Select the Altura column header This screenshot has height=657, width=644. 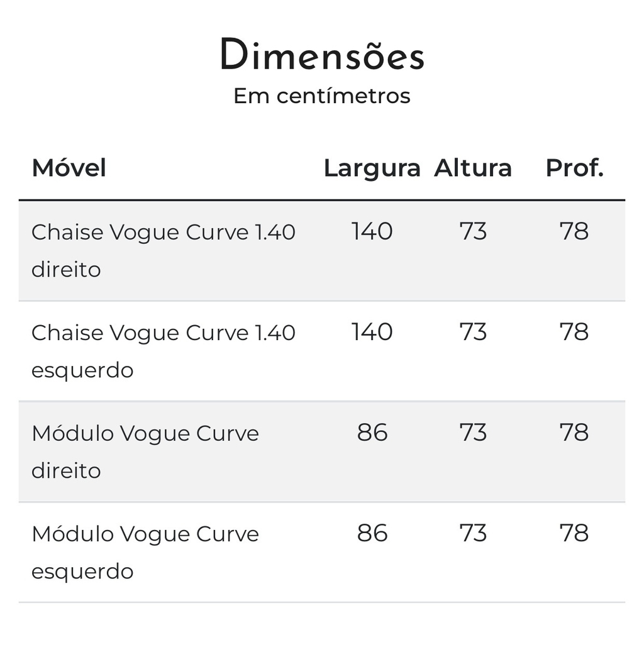[472, 168]
